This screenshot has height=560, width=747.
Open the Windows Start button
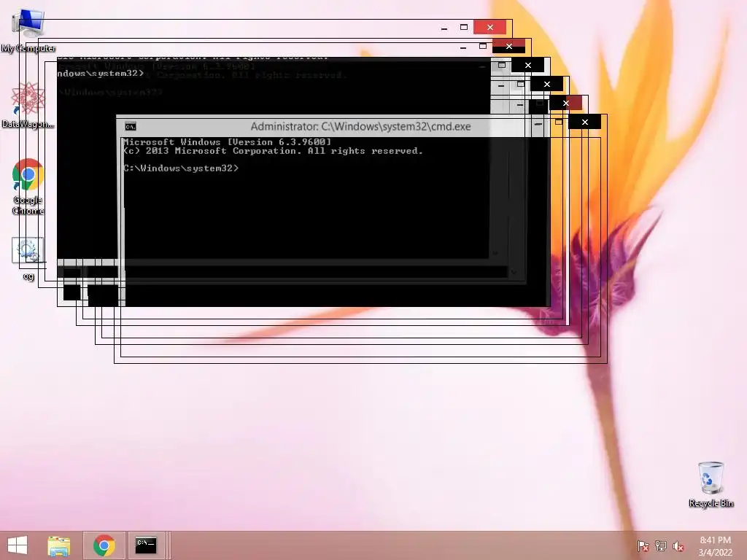pos(18,545)
